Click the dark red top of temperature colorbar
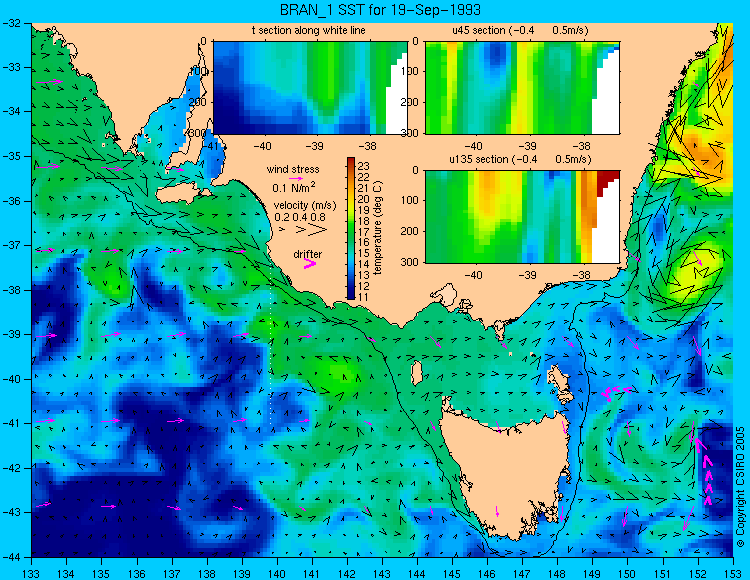This screenshot has width=750, height=580. (351, 161)
